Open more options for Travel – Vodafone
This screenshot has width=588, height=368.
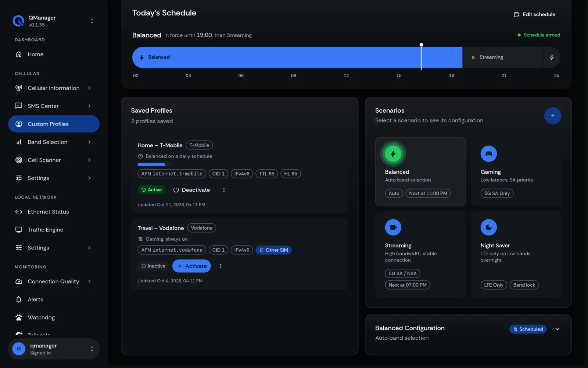(220, 266)
